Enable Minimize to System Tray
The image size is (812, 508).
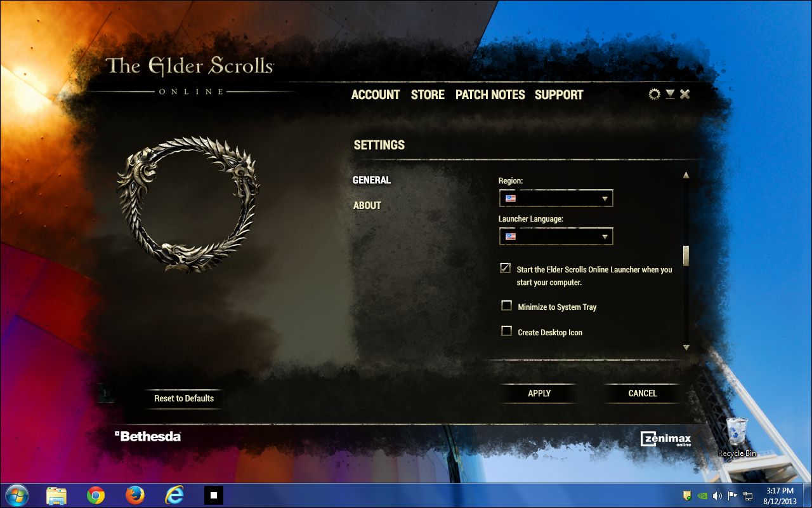point(506,306)
